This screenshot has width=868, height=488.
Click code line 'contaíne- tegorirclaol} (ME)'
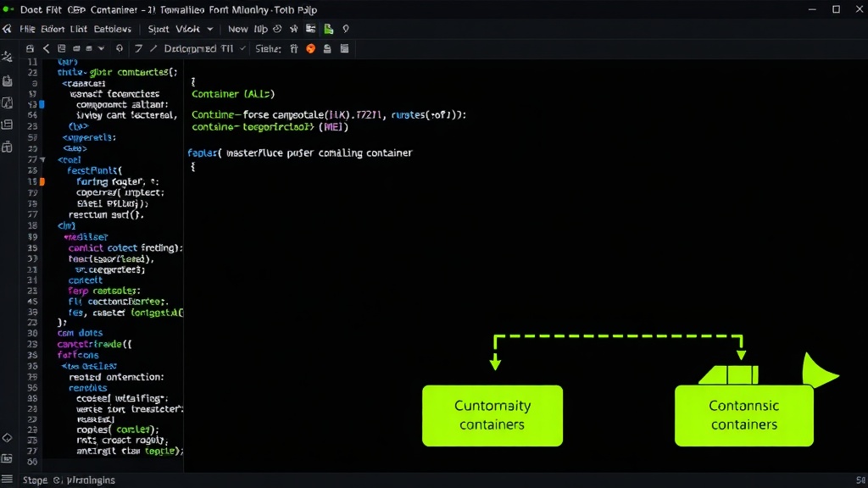[x=270, y=127]
